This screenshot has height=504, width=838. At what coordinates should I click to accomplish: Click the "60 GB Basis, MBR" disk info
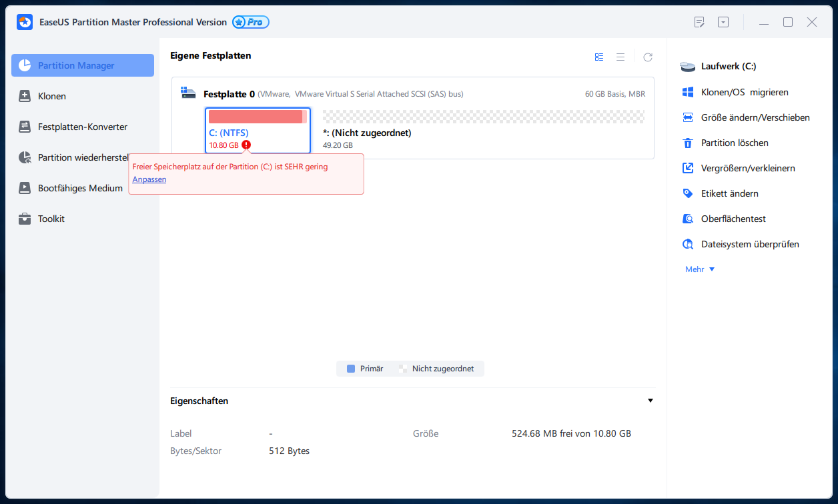coord(615,94)
